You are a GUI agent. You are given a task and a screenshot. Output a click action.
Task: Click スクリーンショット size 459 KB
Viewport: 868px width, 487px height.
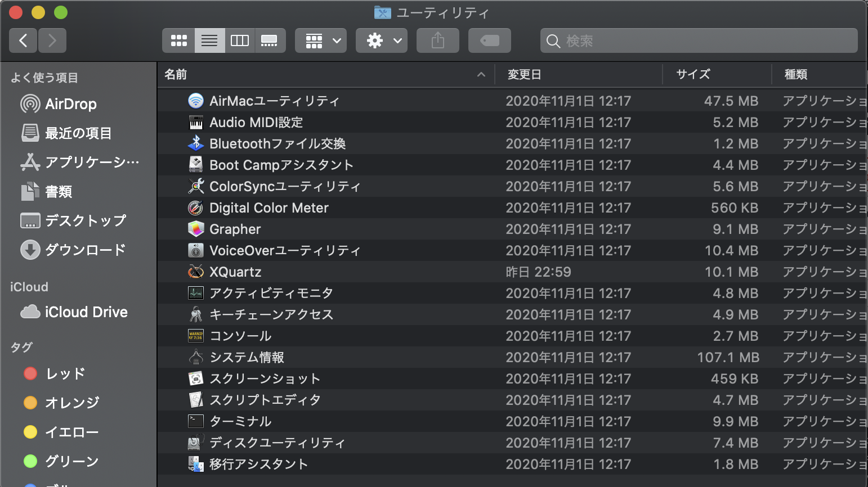point(735,379)
